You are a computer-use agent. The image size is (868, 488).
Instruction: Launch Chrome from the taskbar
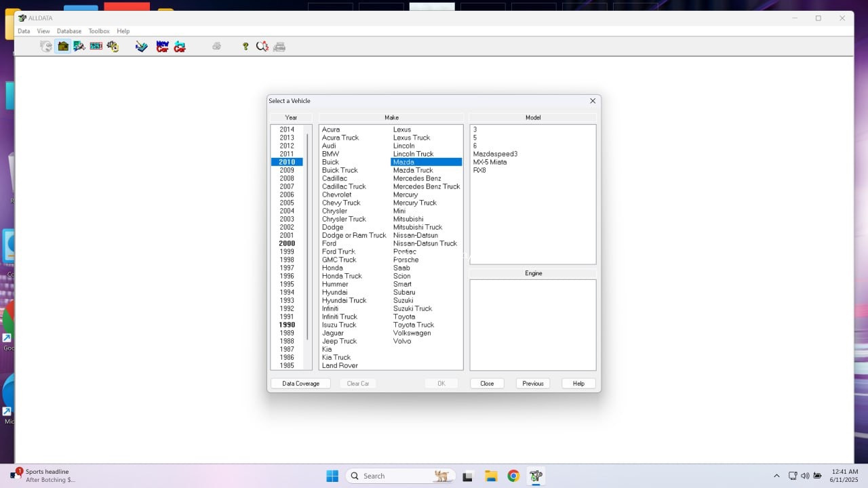tap(513, 476)
